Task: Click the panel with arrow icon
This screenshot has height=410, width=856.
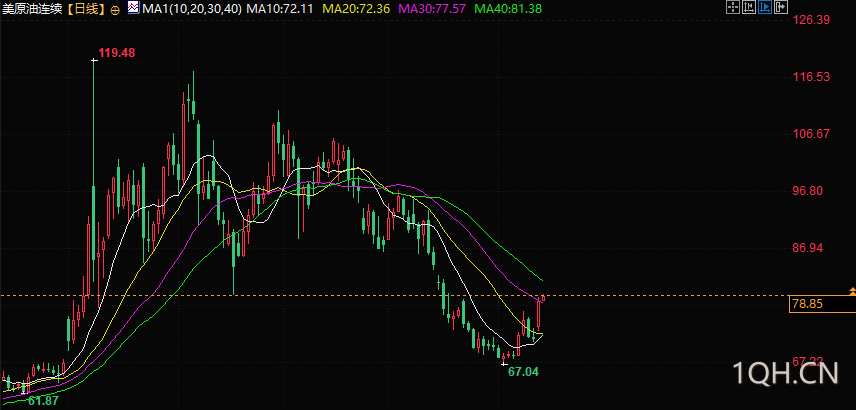Action: point(781,7)
